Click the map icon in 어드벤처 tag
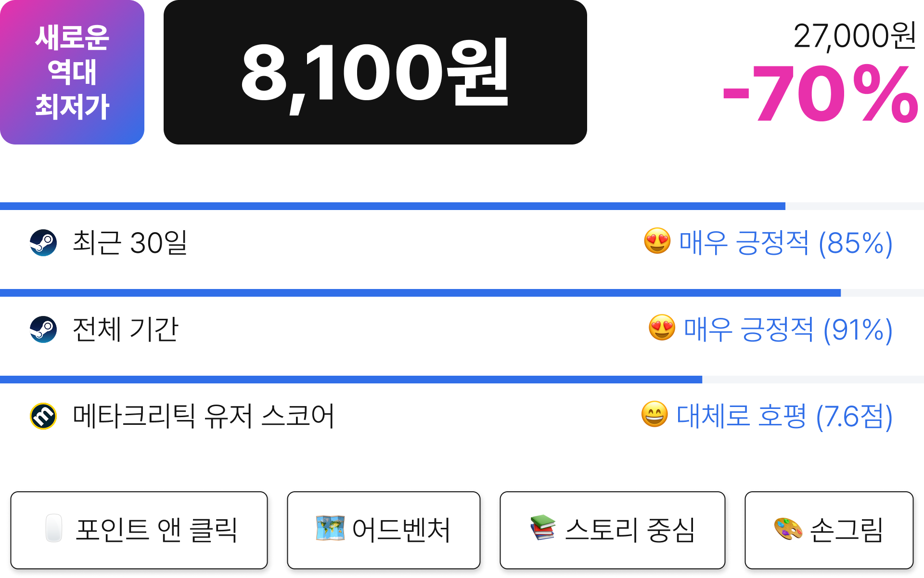Image resolution: width=924 pixels, height=578 pixels. click(x=330, y=528)
